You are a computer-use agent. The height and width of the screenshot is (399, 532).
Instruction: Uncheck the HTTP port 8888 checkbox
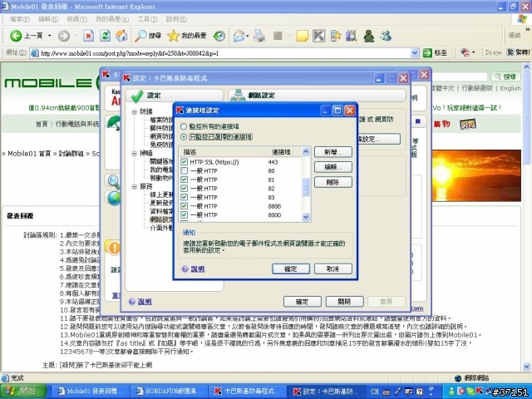(x=185, y=206)
